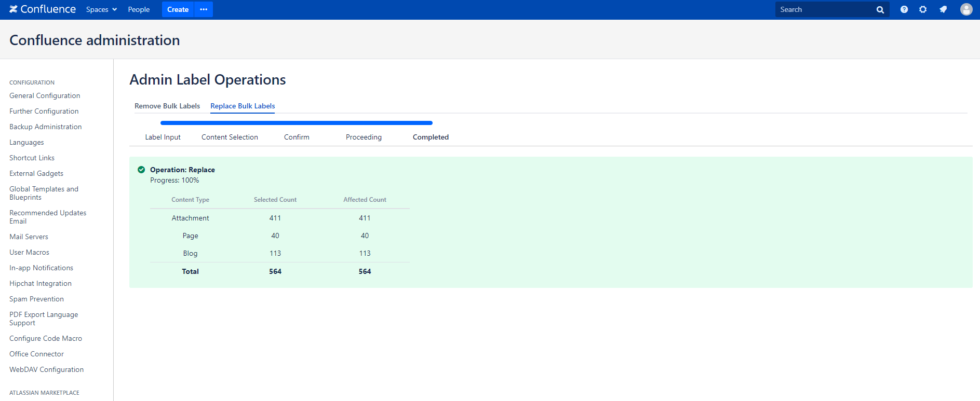Click the Selected Count column header

(x=275, y=200)
